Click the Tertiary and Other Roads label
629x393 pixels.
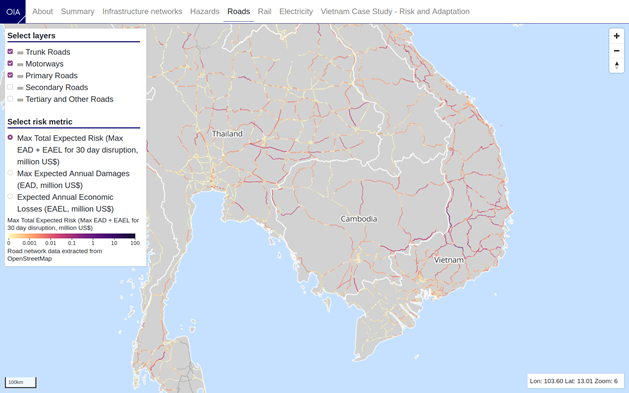[x=69, y=99]
